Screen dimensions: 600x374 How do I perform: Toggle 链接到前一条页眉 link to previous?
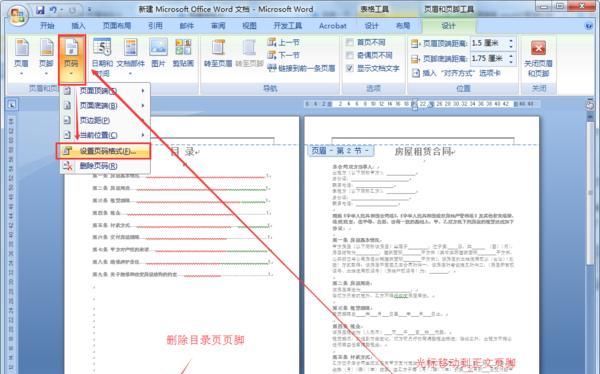301,68
